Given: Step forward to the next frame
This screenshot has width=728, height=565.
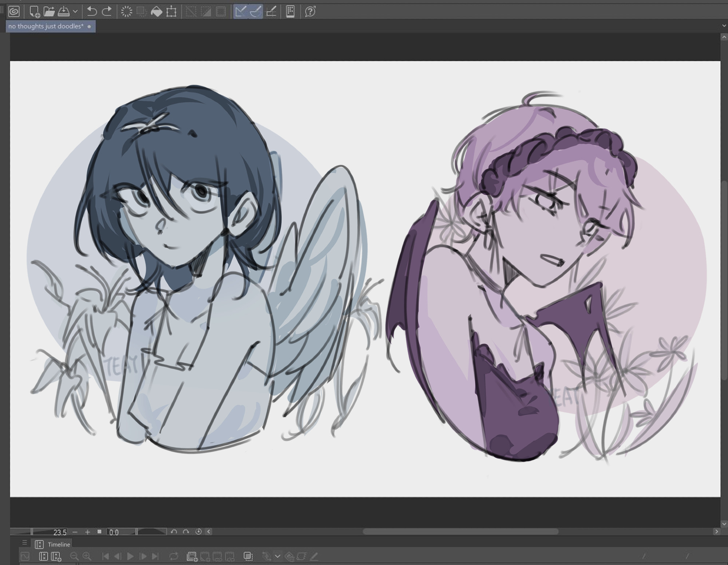Looking at the screenshot, I should pyautogui.click(x=143, y=556).
